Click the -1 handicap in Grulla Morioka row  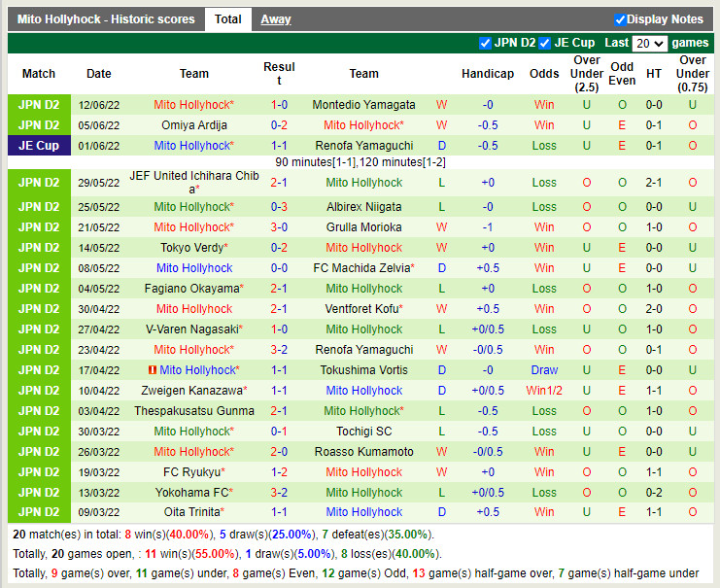tap(488, 226)
